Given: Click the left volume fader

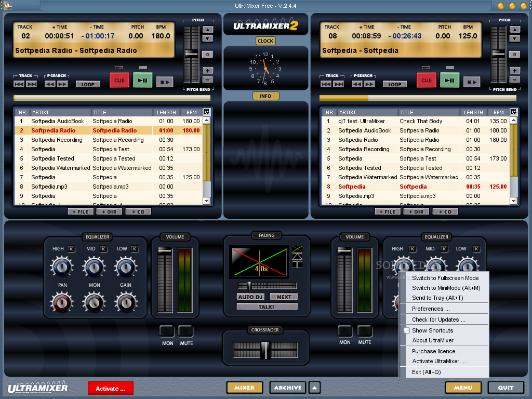Looking at the screenshot, I should point(165,251).
